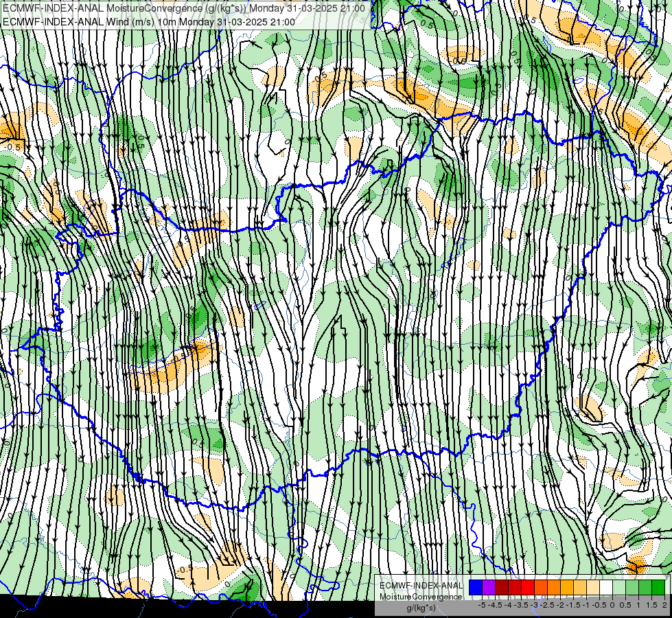Select the legend value -4
672x618 pixels.
[508, 605]
